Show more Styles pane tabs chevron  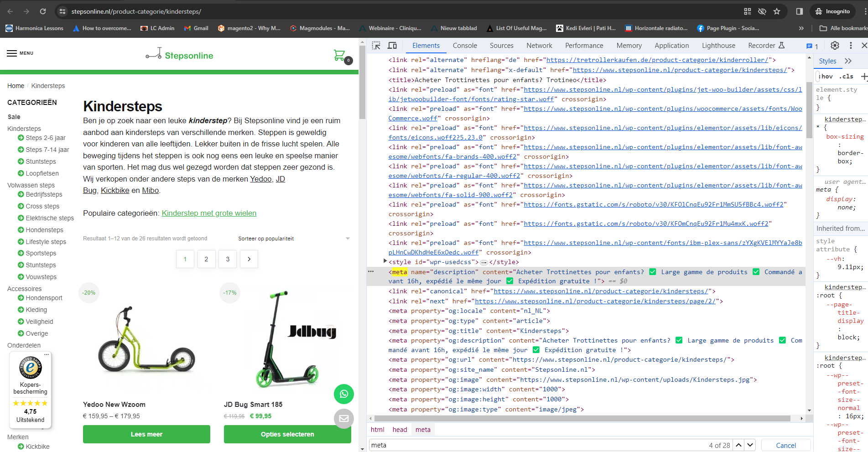coord(848,61)
